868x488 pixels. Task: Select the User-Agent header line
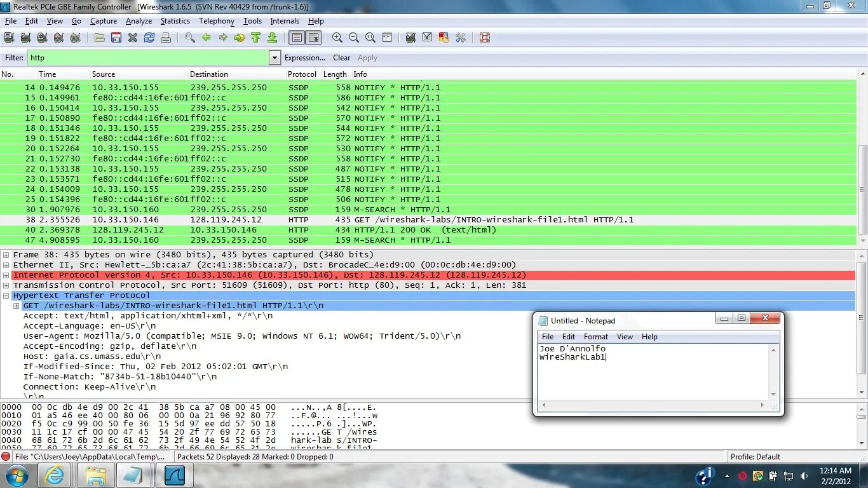click(242, 336)
